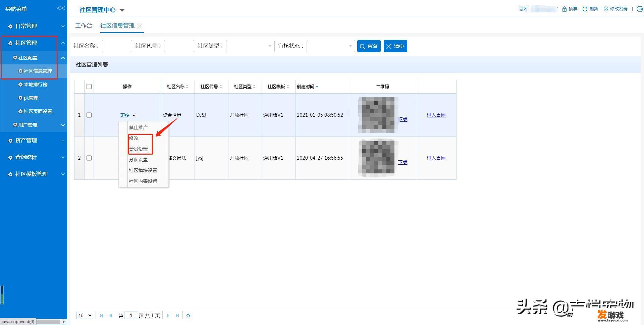Click the 刷新 refresh icon in header
The image size is (644, 325).
click(x=585, y=9)
